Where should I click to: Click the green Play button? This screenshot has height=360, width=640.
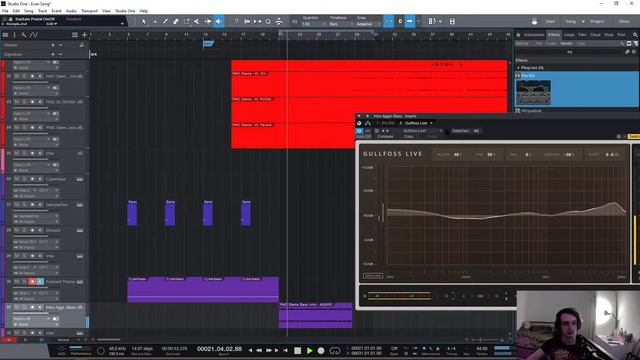point(310,350)
